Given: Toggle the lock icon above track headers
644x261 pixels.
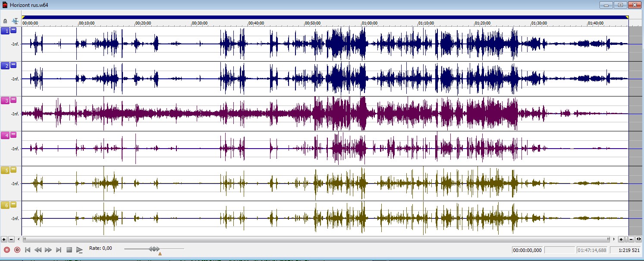Looking at the screenshot, I should [x=5, y=21].
